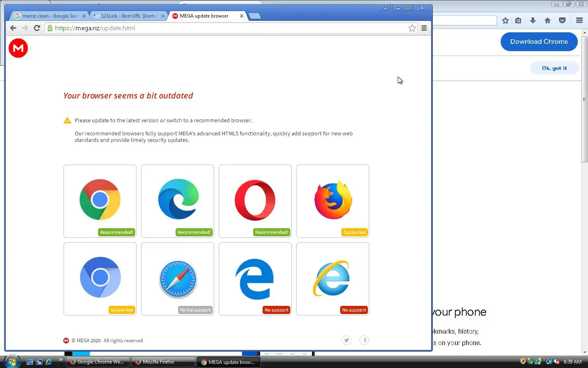588x368 pixels.
Task: Select the legacy Edge browser card
Action: [255, 279]
